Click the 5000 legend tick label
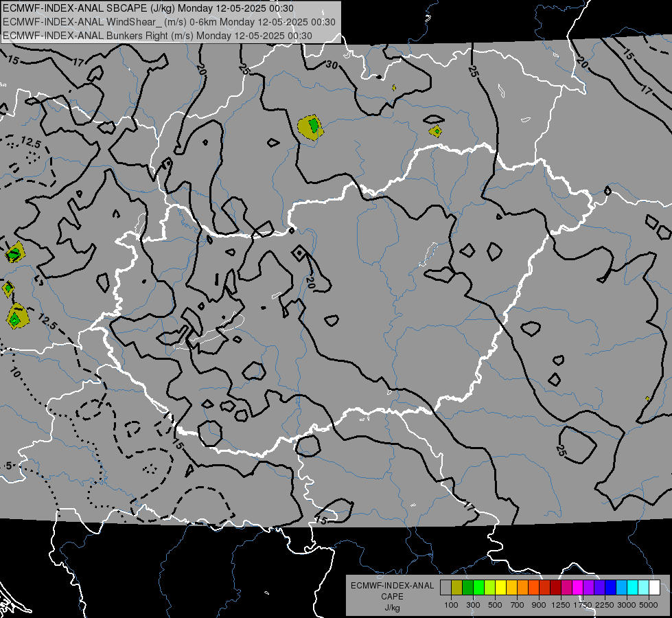Viewport: 672px width, 618px height. pos(649,605)
